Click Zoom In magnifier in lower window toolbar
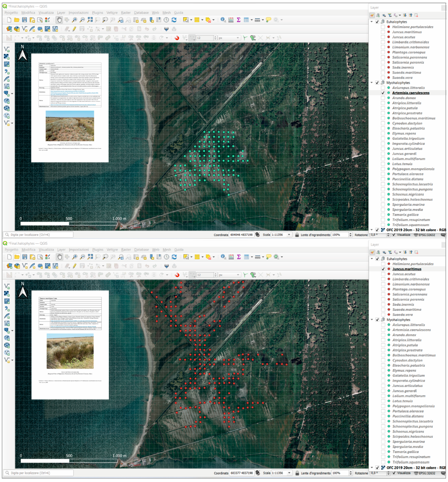Image resolution: width=448 pixels, height=482 pixels. pos(75,257)
